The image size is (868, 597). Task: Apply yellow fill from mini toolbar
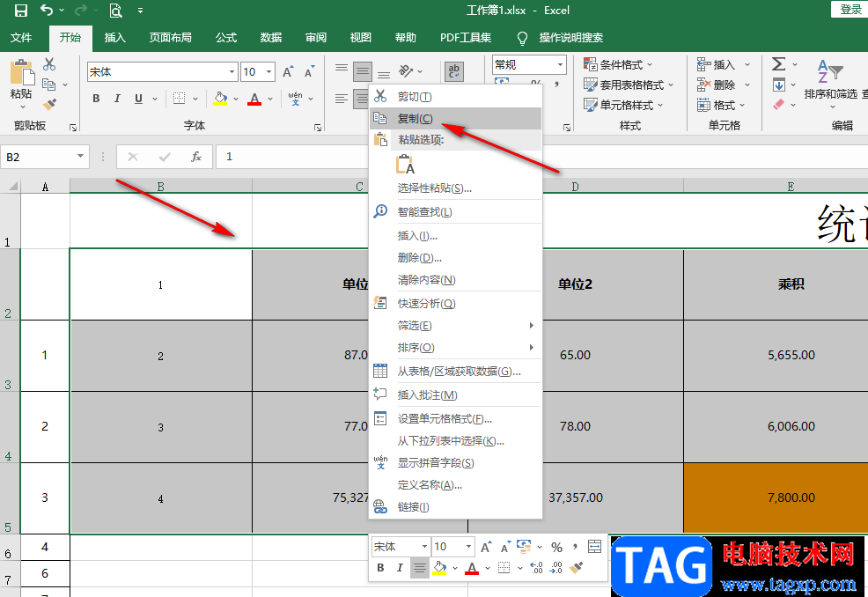pos(439,568)
